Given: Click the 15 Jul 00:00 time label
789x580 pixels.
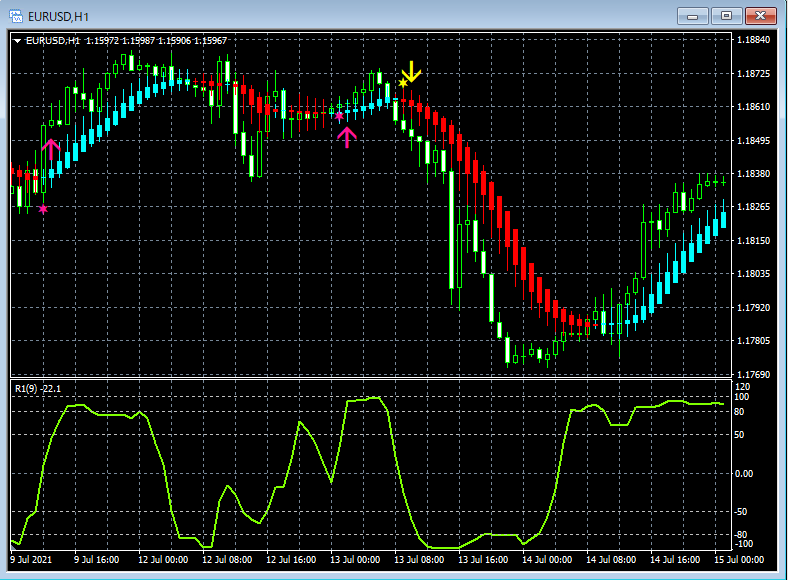Looking at the screenshot, I should [739, 559].
